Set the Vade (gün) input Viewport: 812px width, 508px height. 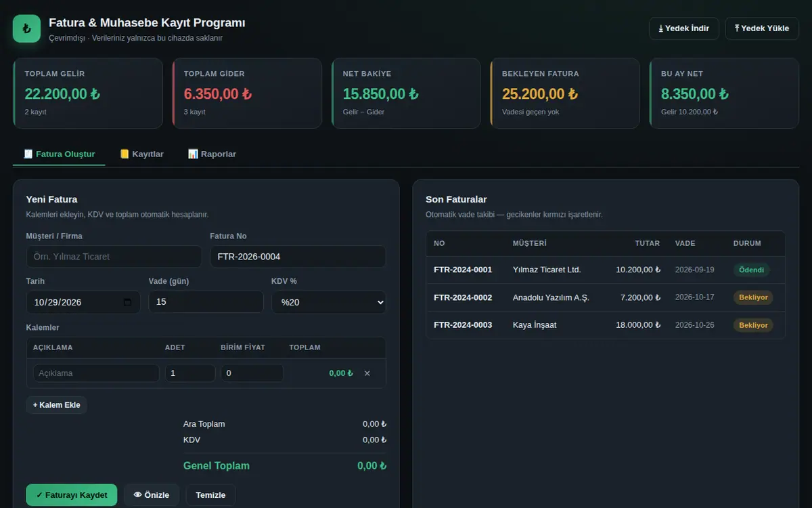(206, 302)
